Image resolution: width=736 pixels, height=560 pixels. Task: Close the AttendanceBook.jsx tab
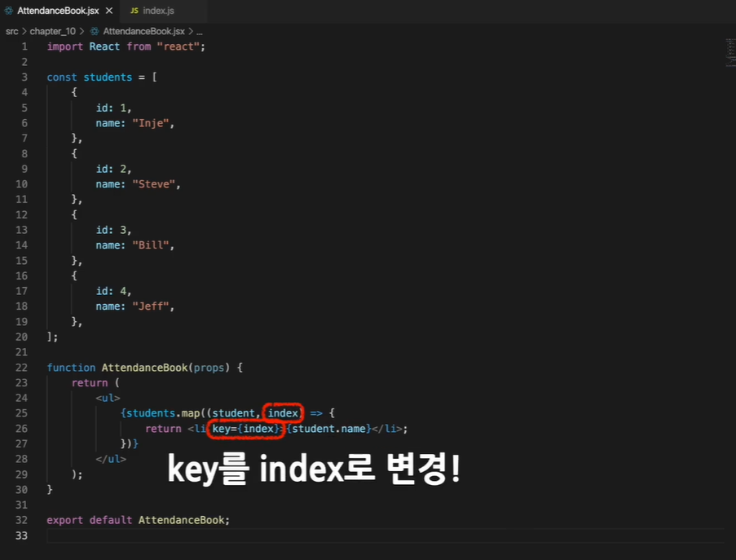(109, 11)
